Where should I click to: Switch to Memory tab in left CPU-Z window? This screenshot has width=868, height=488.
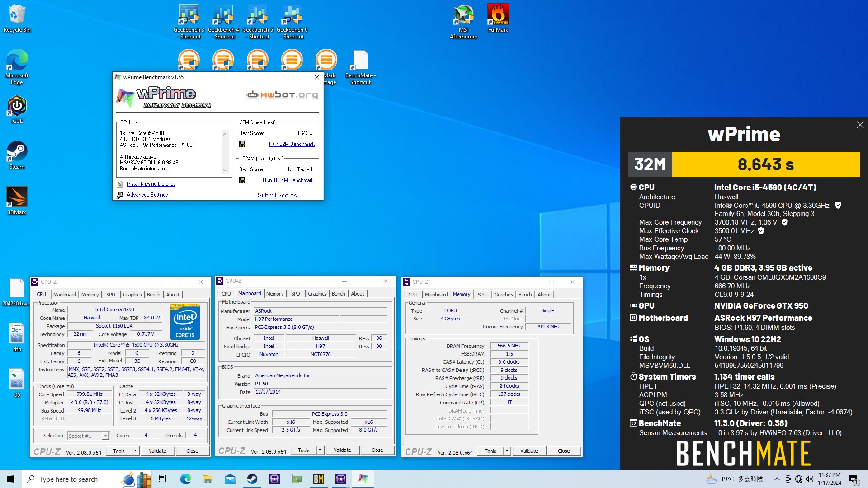tap(90, 295)
